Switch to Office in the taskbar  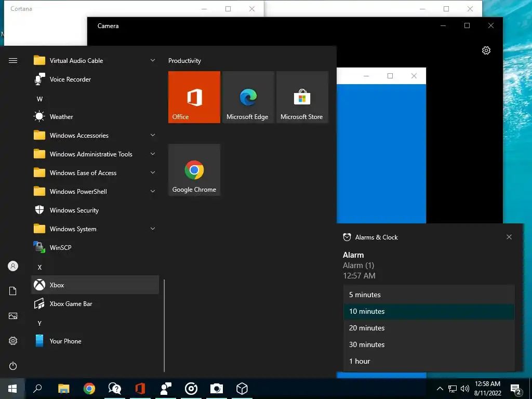(140, 389)
